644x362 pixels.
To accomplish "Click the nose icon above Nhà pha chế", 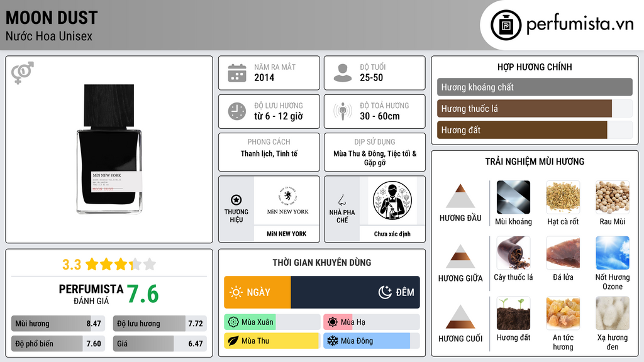I will (341, 200).
